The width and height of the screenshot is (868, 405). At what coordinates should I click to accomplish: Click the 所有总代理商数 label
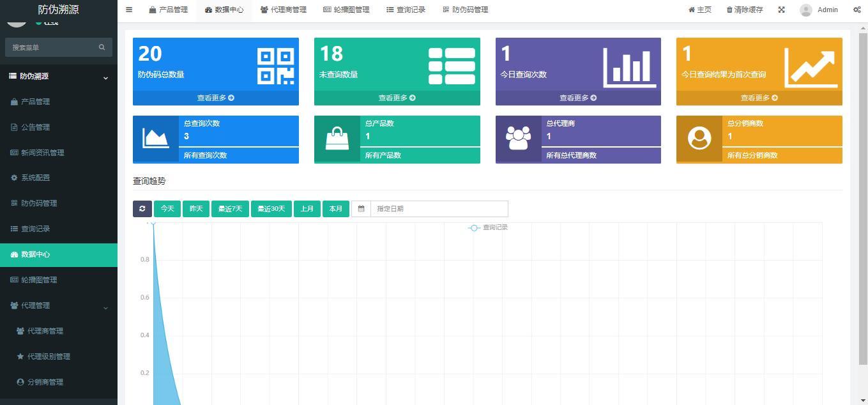572,155
